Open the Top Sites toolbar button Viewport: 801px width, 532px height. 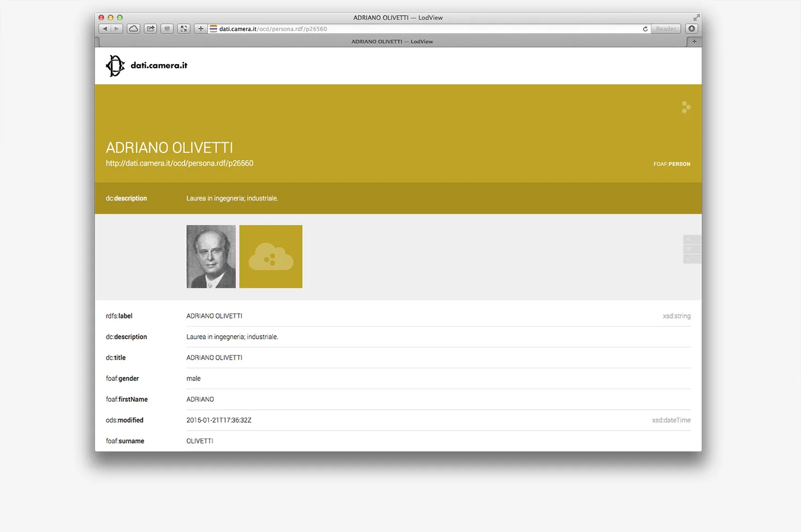coord(167,29)
